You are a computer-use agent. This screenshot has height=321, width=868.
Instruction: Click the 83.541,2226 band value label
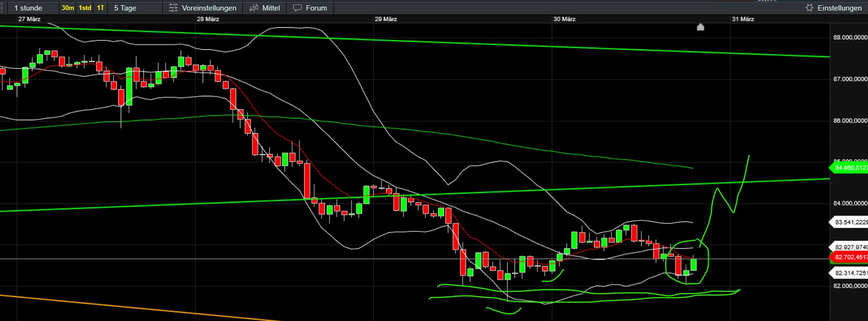[x=849, y=222]
